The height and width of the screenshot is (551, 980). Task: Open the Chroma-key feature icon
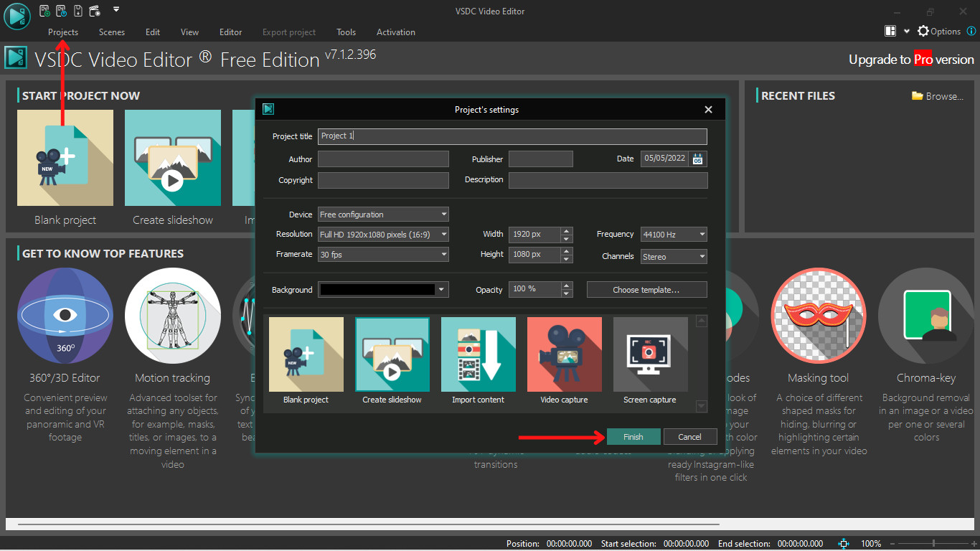[x=926, y=316]
